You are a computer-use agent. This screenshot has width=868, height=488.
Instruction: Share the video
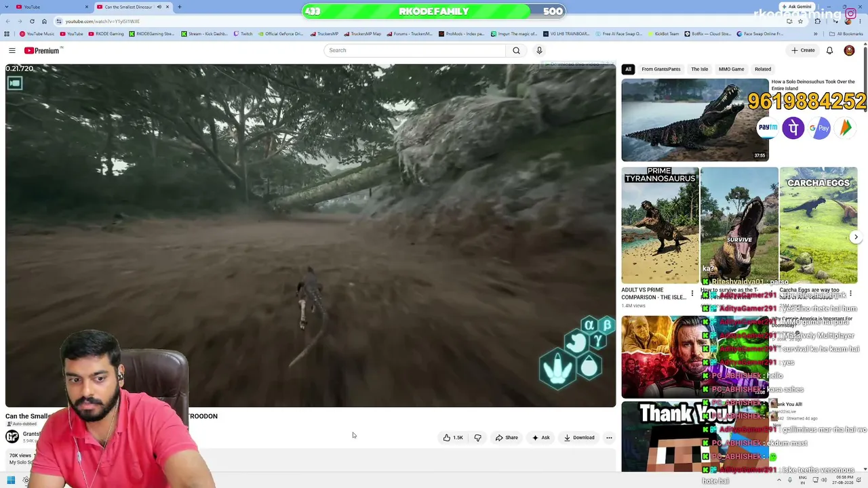pyautogui.click(x=507, y=438)
